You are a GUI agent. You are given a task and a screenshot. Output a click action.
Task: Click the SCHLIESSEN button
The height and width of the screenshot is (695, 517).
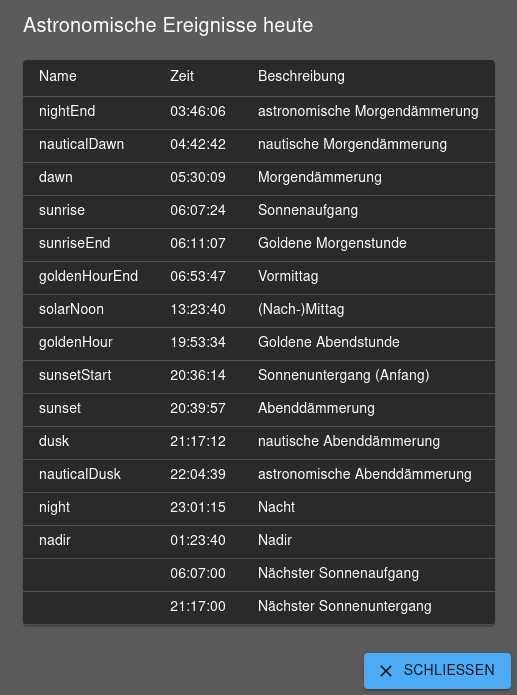437,670
